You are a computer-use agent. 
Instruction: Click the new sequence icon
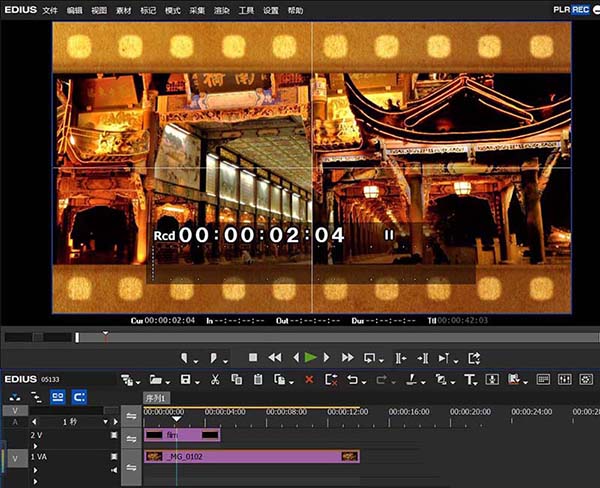pyautogui.click(x=126, y=380)
